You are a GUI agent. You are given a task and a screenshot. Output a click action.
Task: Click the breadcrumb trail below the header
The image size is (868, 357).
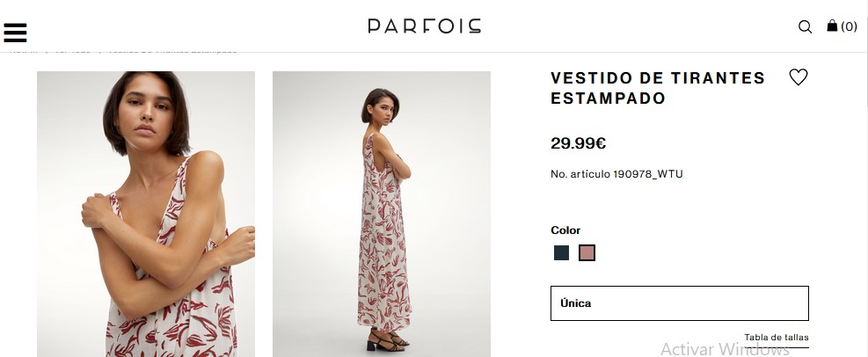[x=123, y=50]
